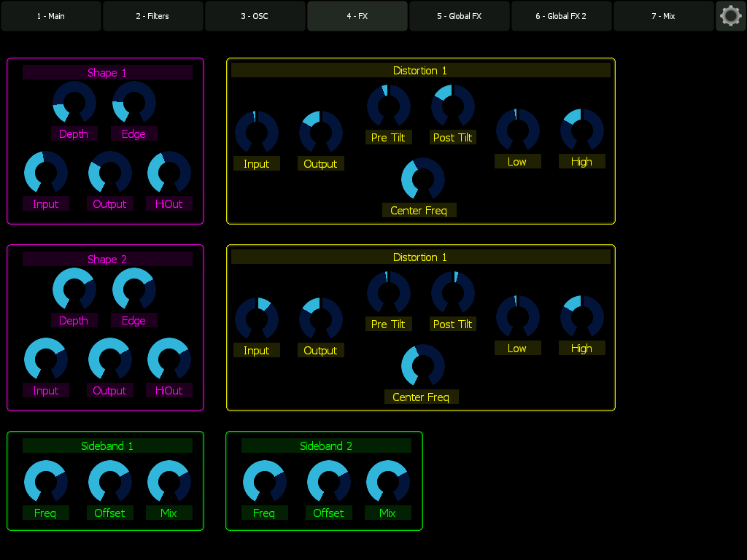Click the upper Distortion 1 Output knob
The image size is (747, 560).
(x=321, y=133)
